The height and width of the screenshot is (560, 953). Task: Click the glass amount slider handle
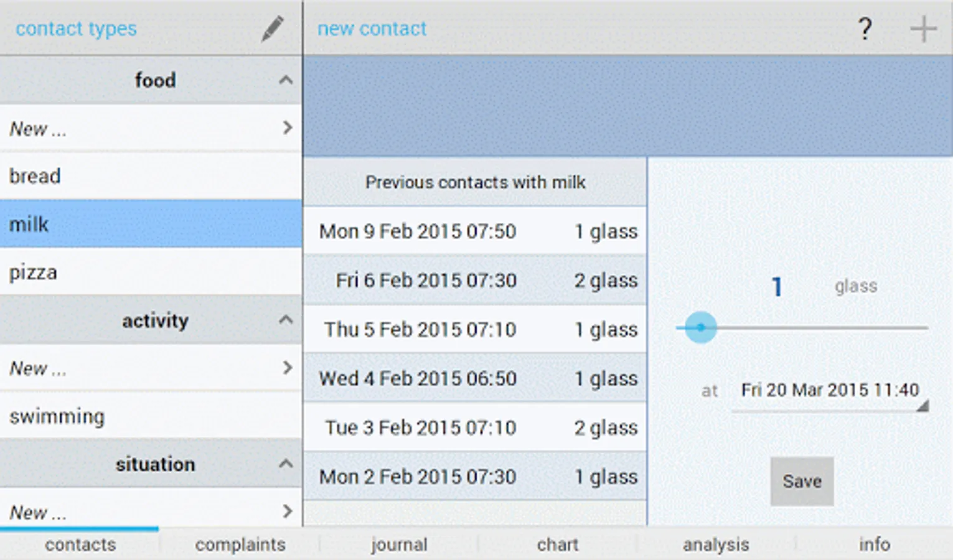tap(700, 327)
